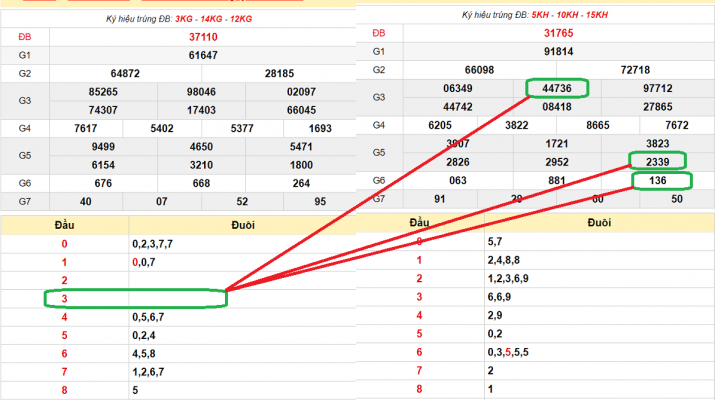Pick G5 number 3210
This screenshot has width=715, height=400.
click(201, 165)
